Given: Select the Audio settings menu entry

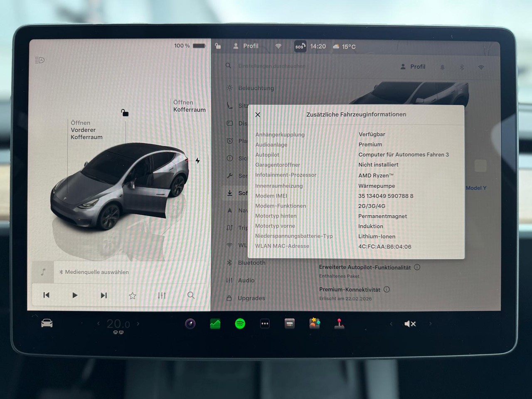Looking at the screenshot, I should 246,280.
